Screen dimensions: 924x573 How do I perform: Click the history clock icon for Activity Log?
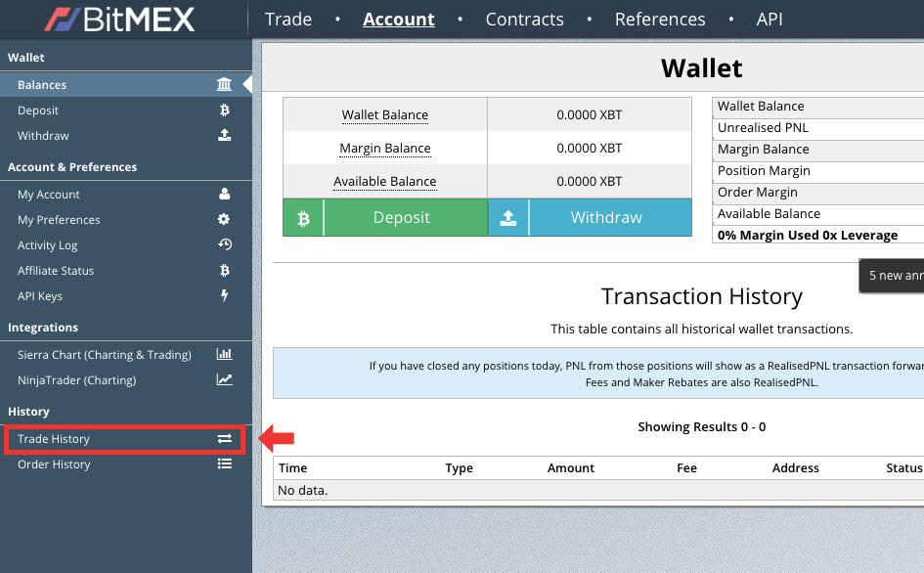pyautogui.click(x=224, y=245)
